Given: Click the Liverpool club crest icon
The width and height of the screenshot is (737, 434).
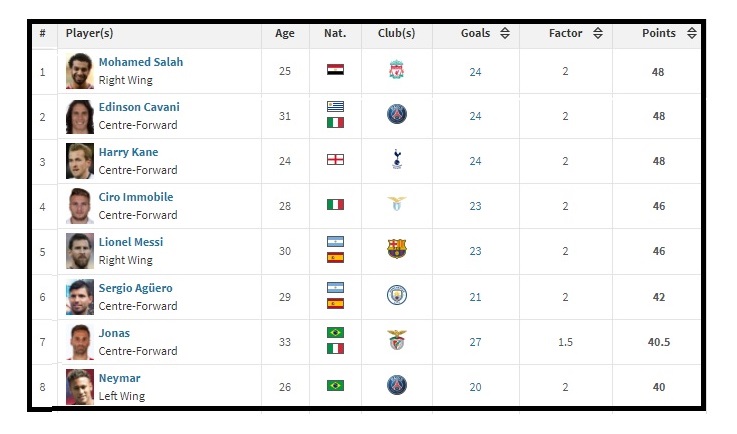Looking at the screenshot, I should coord(396,70).
